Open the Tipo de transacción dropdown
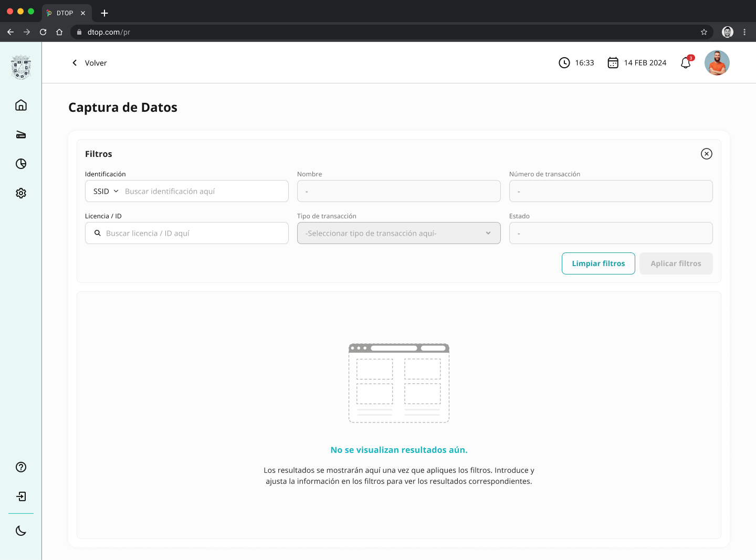The height and width of the screenshot is (560, 756). point(398,234)
